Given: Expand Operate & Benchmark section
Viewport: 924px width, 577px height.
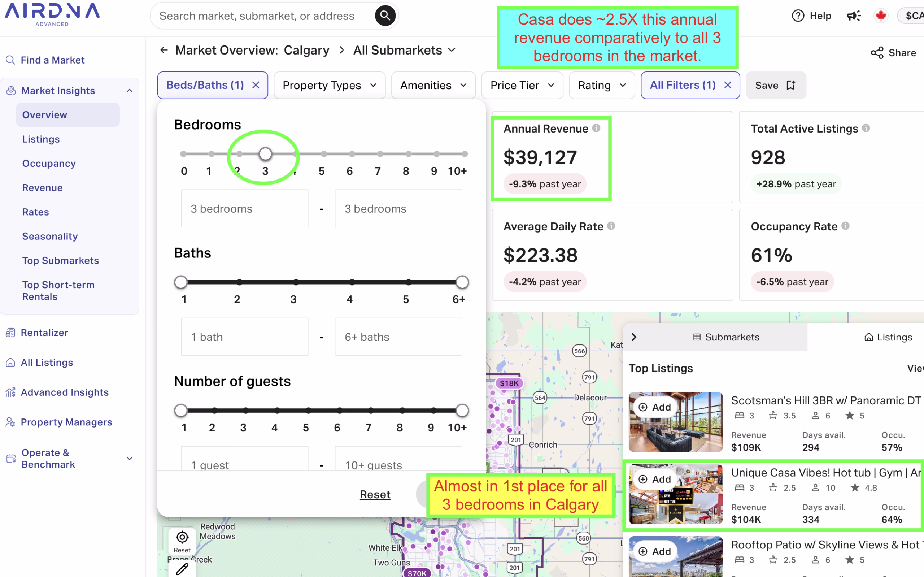Looking at the screenshot, I should click(130, 458).
